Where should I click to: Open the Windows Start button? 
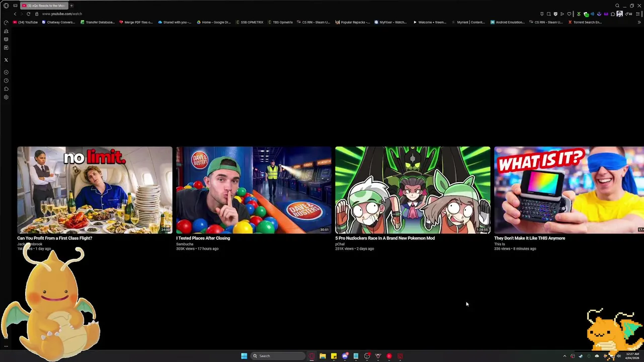[244, 356]
